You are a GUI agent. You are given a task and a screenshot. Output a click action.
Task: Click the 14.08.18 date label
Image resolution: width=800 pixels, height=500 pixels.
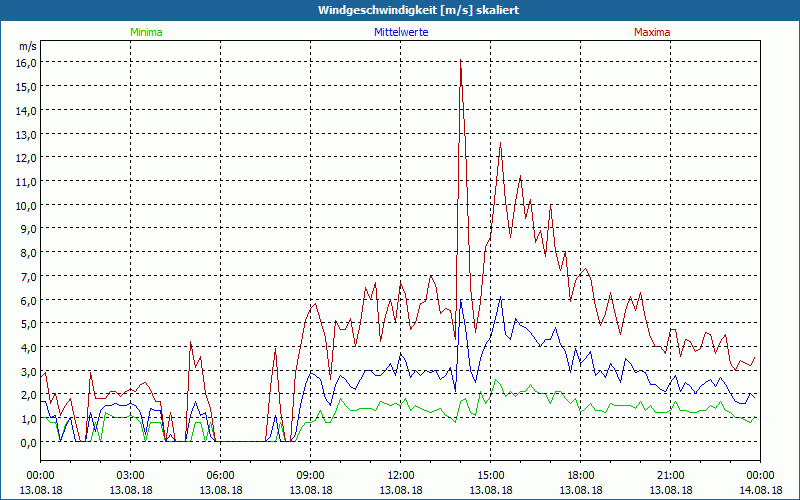click(760, 490)
